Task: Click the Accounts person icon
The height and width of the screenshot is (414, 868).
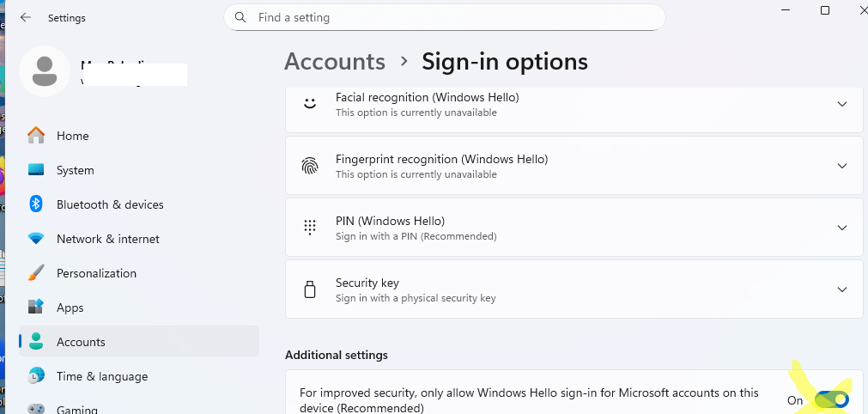Action: [36, 342]
